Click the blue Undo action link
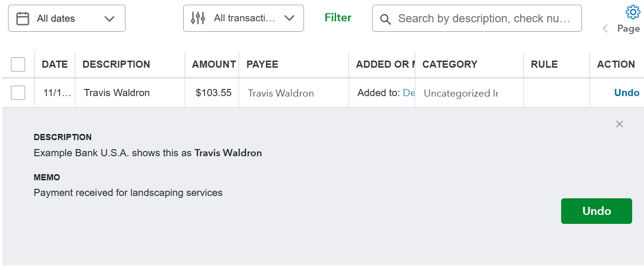The width and height of the screenshot is (644, 266). coord(626,93)
